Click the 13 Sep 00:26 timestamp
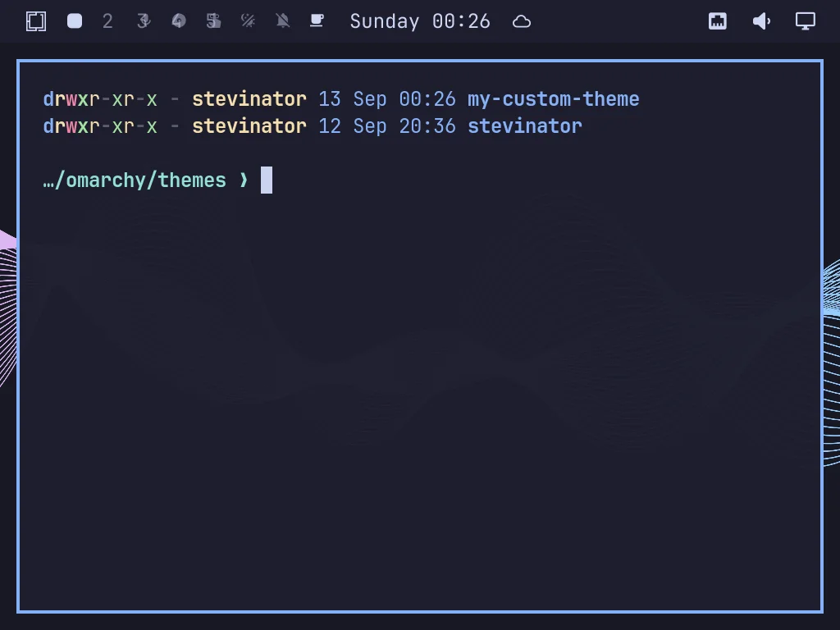The height and width of the screenshot is (630, 840). pyautogui.click(x=387, y=99)
